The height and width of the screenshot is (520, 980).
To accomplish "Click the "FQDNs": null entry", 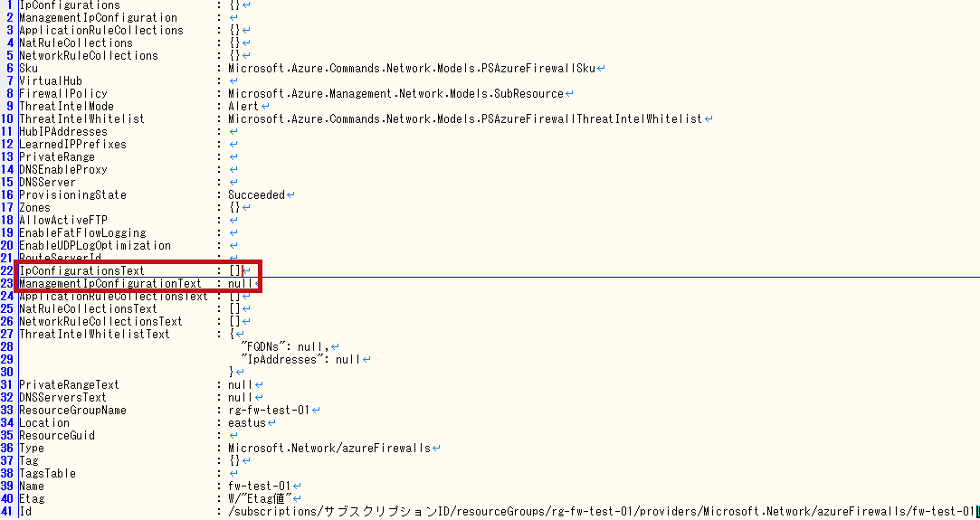I will pos(285,346).
